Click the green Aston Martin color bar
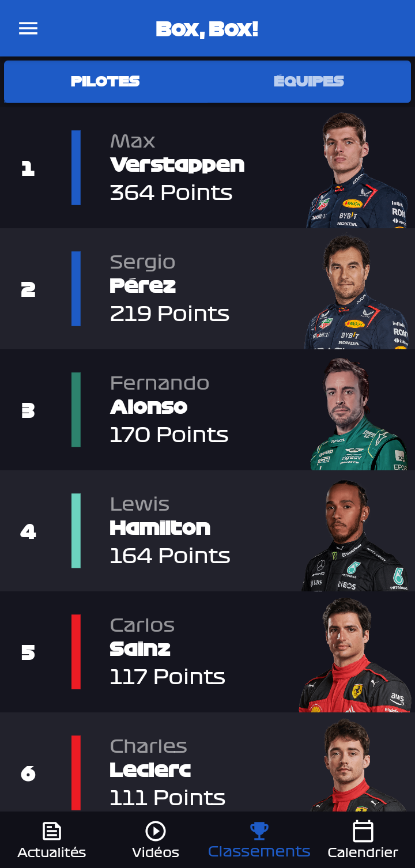This screenshot has height=868, width=415. [76, 410]
